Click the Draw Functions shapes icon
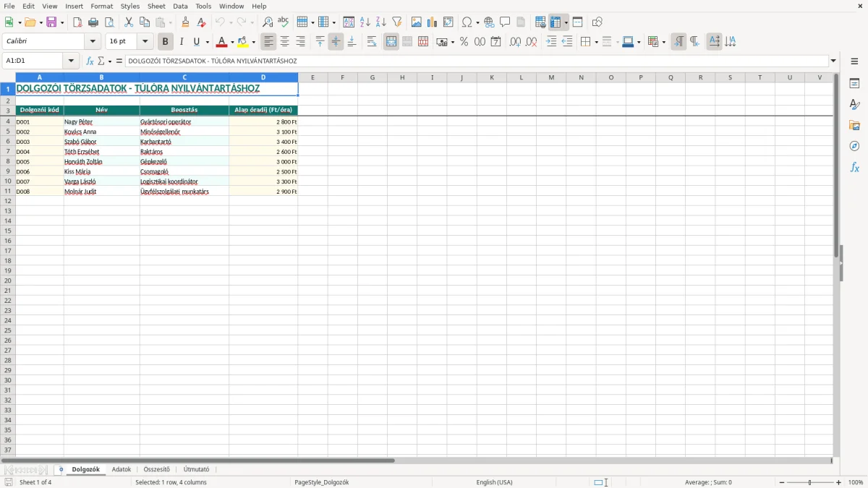The height and width of the screenshot is (488, 868). (597, 22)
